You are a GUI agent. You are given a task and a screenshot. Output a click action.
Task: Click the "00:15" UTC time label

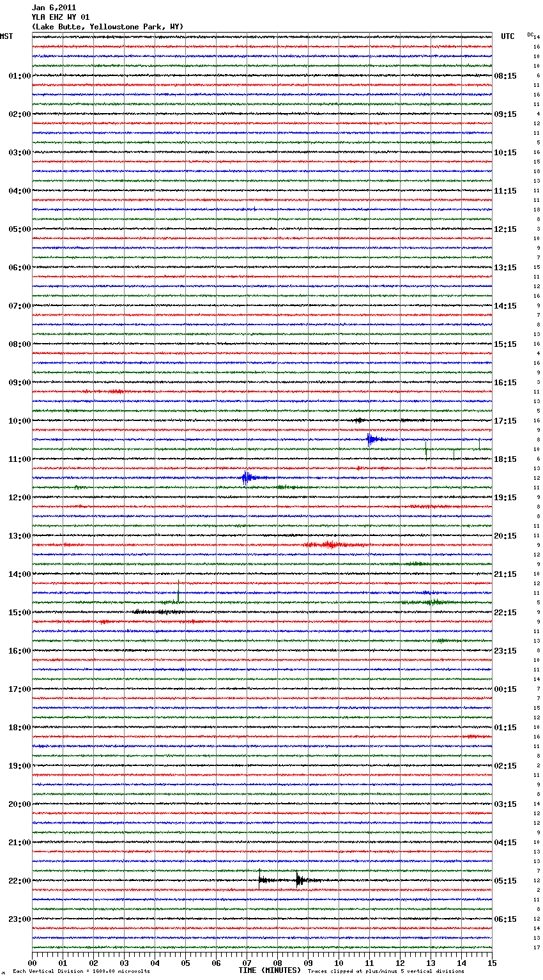pyautogui.click(x=505, y=689)
